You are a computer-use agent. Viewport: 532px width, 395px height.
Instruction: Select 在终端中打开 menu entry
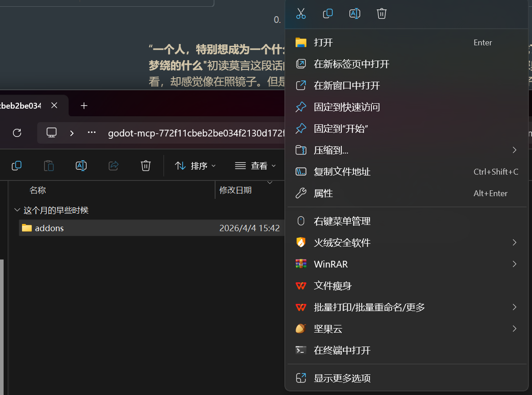click(342, 350)
